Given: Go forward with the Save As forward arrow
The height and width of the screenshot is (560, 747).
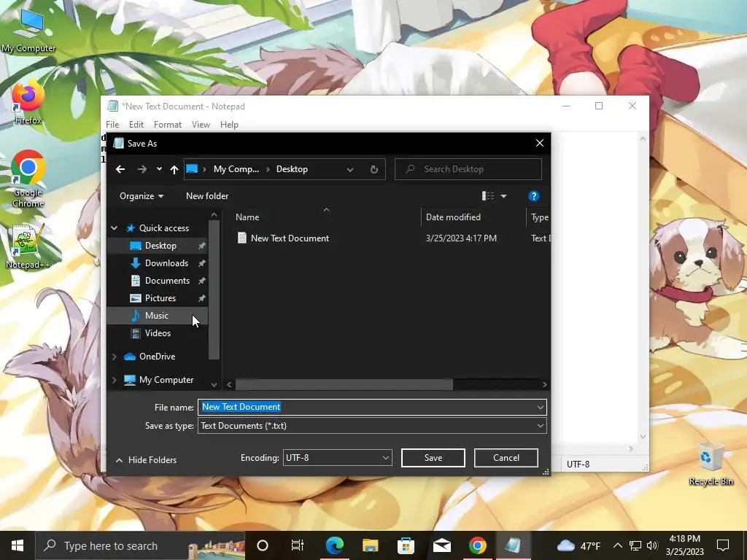Looking at the screenshot, I should point(142,169).
